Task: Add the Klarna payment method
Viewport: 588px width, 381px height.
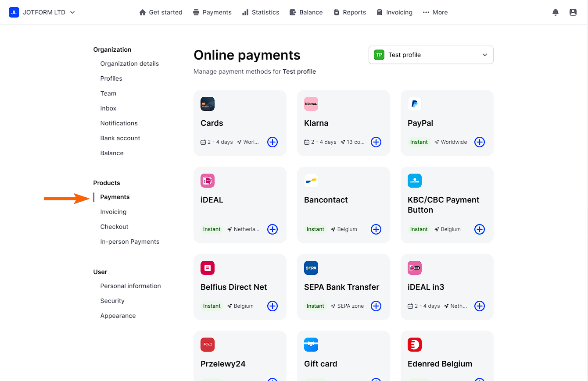Action: point(376,142)
